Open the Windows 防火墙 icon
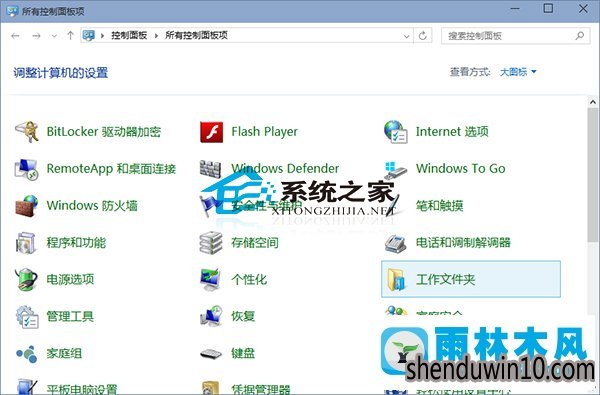Screen dimensions: 600x395 click(x=26, y=206)
